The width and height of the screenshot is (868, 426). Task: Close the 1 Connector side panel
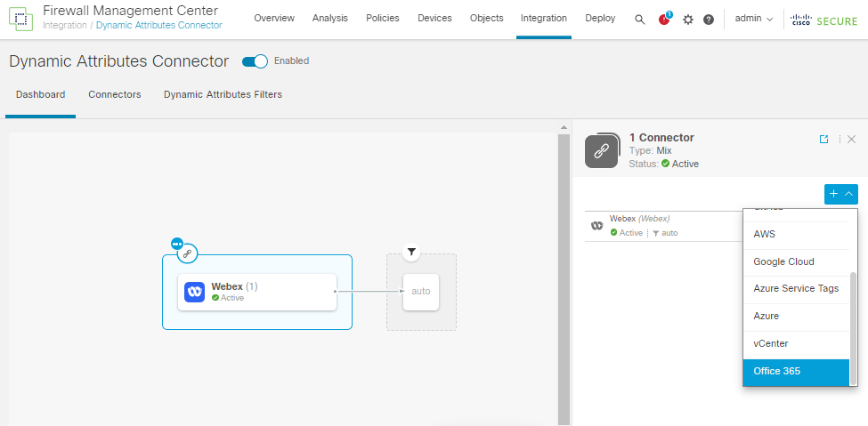pyautogui.click(x=851, y=140)
